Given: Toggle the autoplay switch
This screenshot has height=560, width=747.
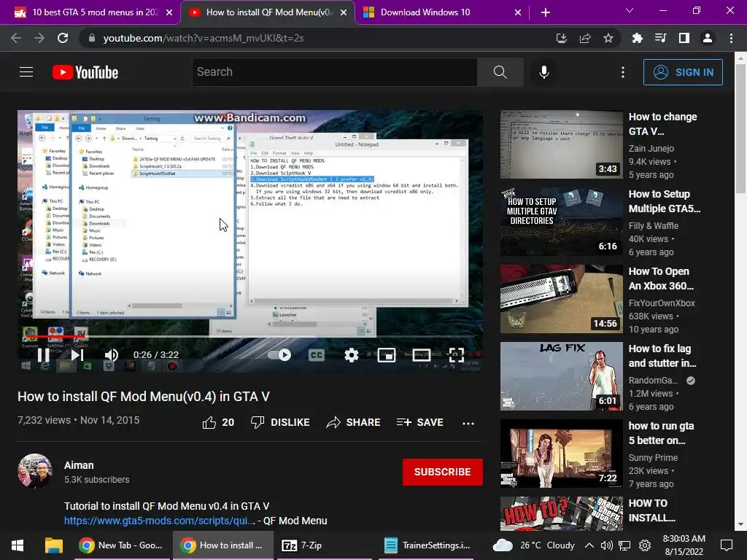Looking at the screenshot, I should [279, 355].
